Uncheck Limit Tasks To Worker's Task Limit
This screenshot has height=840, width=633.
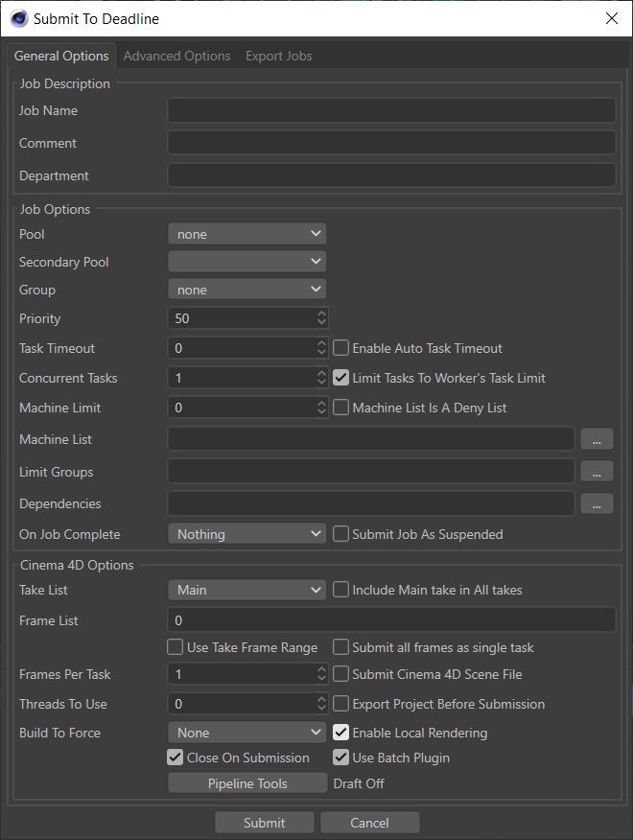(340, 378)
